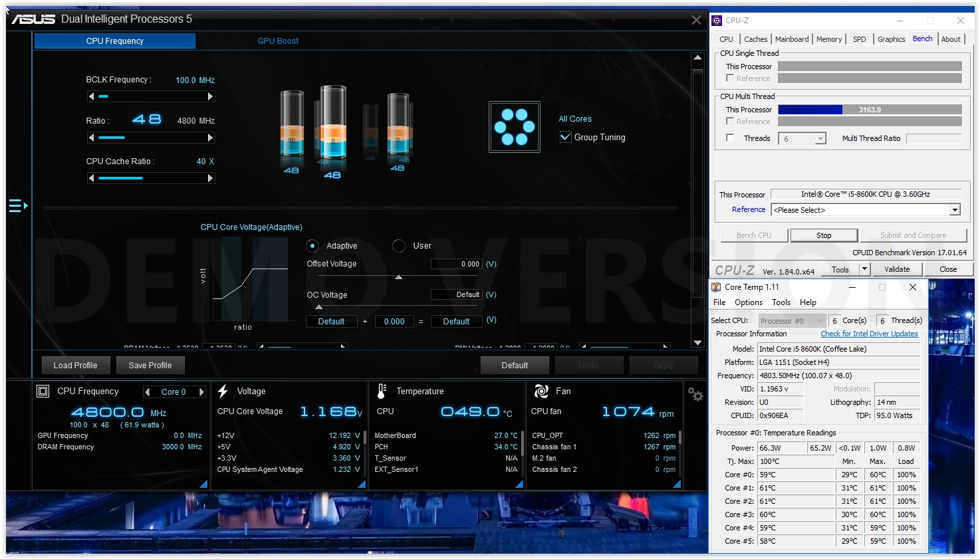This screenshot has width=980, height=559.
Task: Click the settings gear icon near Fan panel
Action: pos(695,394)
